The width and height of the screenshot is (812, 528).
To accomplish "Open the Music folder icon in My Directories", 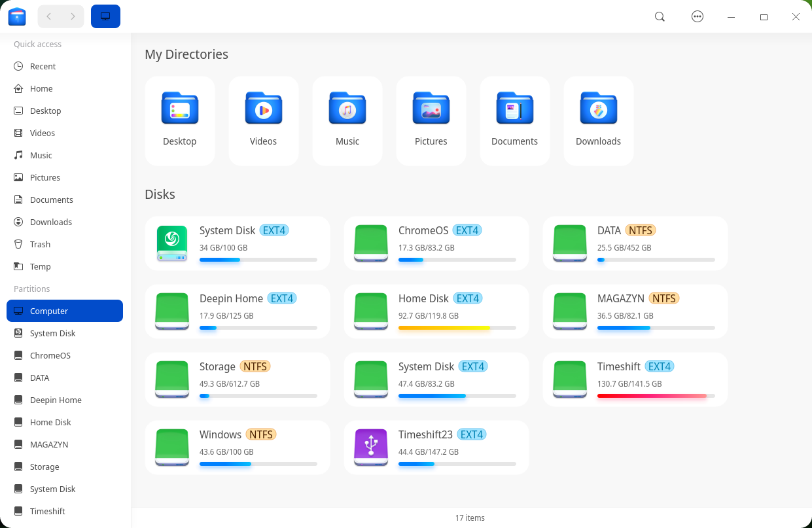I will click(347, 108).
